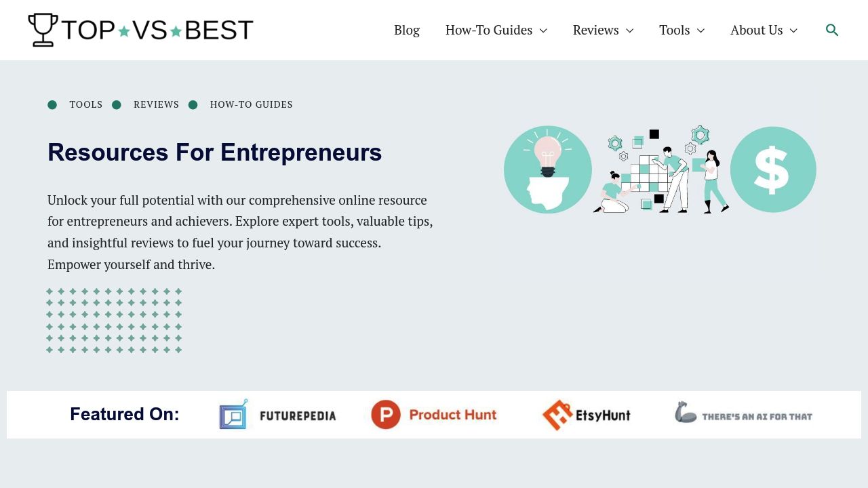Open the Reviews navigation item
868x488 pixels.
(x=595, y=30)
